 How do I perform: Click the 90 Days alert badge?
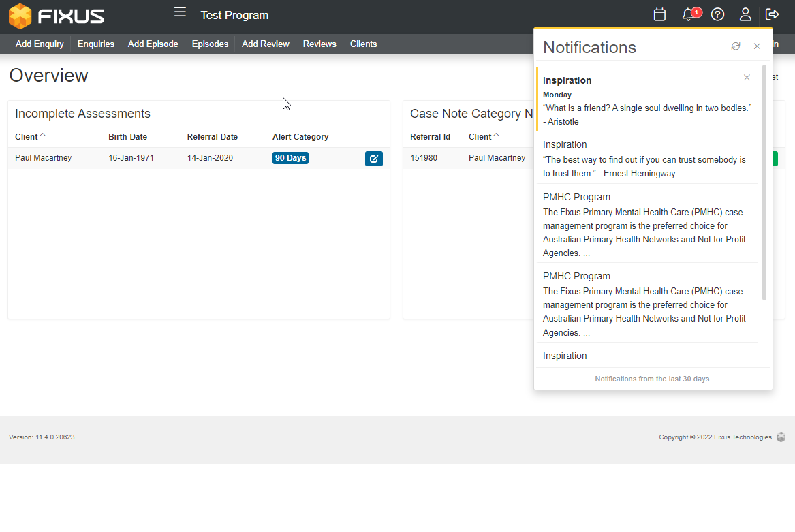[290, 158]
